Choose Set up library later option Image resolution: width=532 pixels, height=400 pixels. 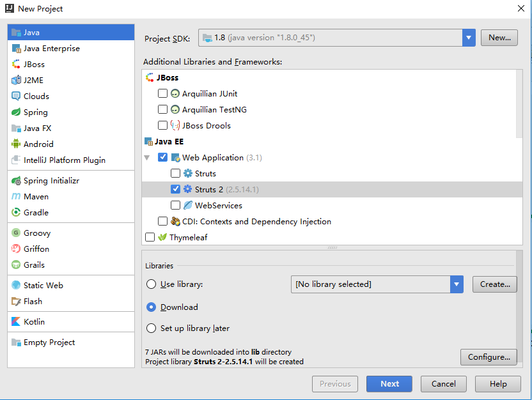[x=151, y=328]
